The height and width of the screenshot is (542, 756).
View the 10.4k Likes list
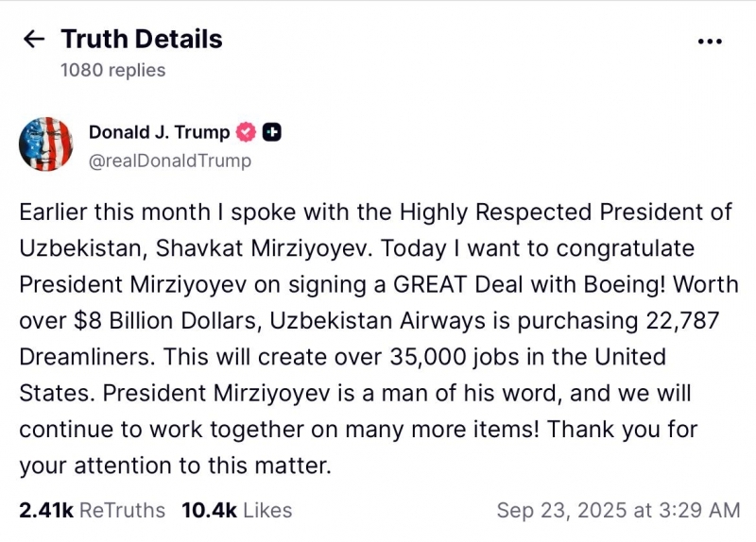236,511
